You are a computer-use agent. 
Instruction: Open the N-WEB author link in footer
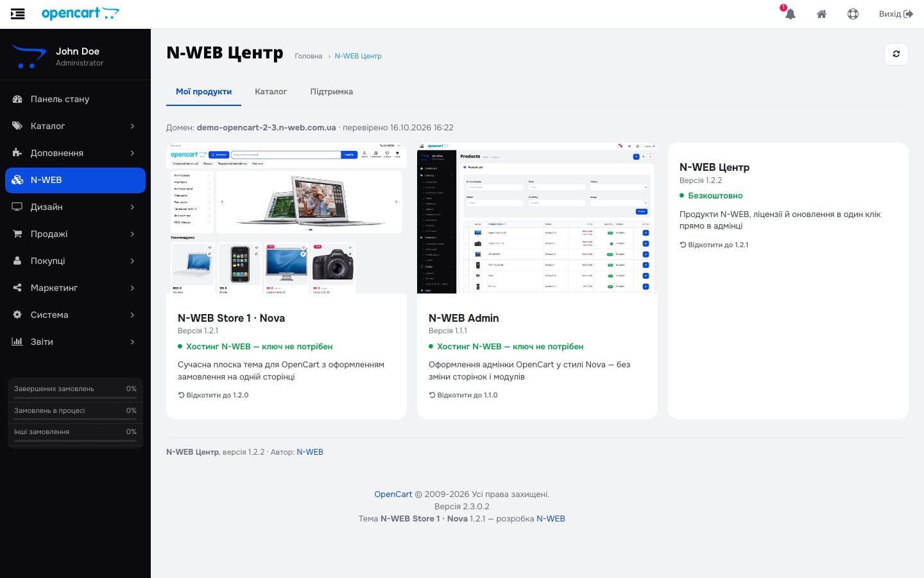[x=310, y=452]
